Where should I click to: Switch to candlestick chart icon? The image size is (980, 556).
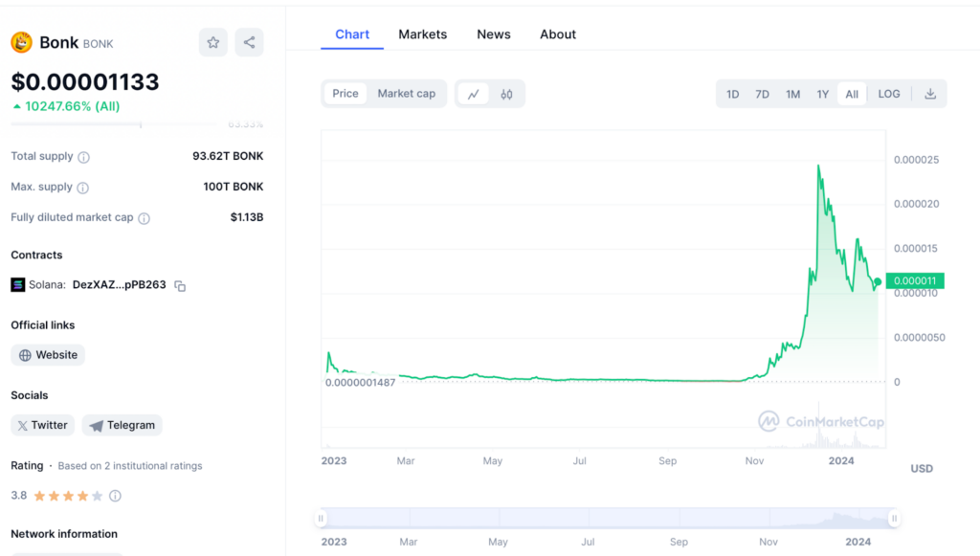pos(506,94)
